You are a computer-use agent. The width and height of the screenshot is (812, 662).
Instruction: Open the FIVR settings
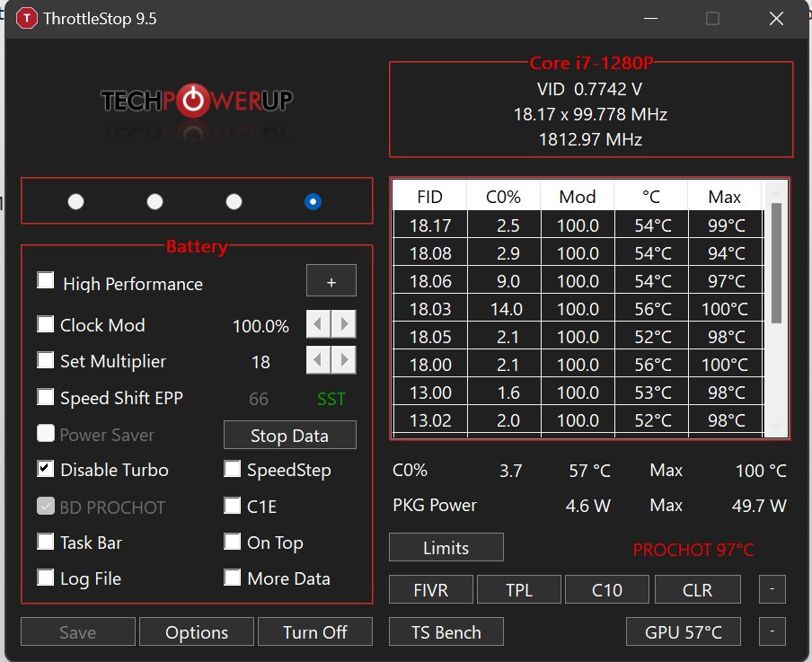pos(431,589)
